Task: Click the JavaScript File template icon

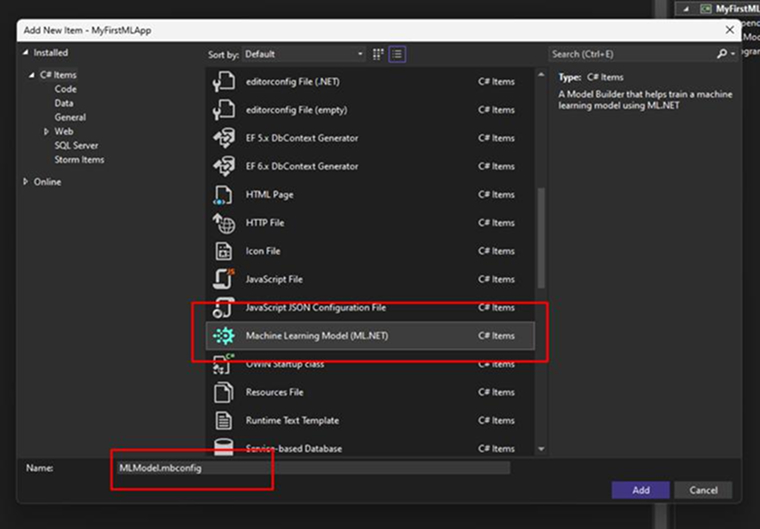Action: pyautogui.click(x=224, y=279)
